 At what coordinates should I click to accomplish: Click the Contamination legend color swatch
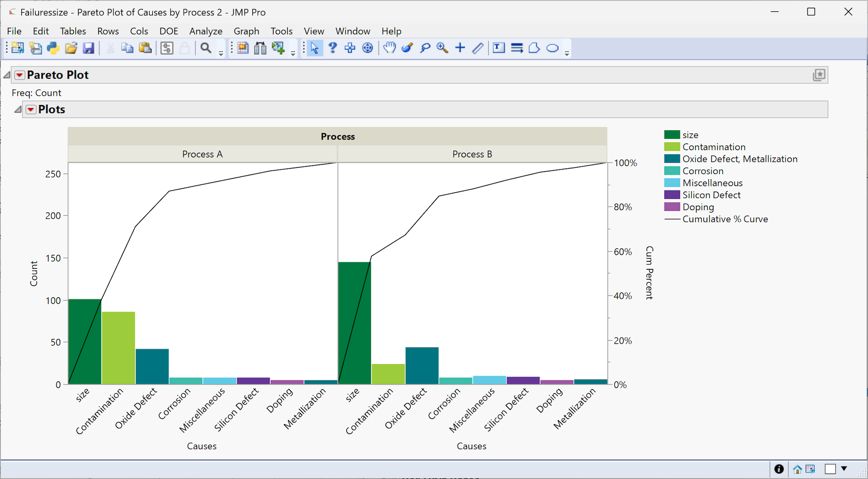(672, 147)
